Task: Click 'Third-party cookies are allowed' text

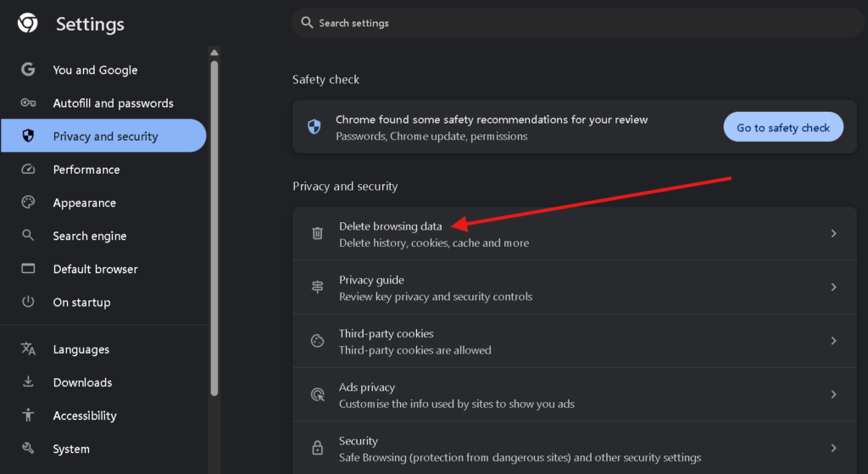Action: (x=415, y=350)
